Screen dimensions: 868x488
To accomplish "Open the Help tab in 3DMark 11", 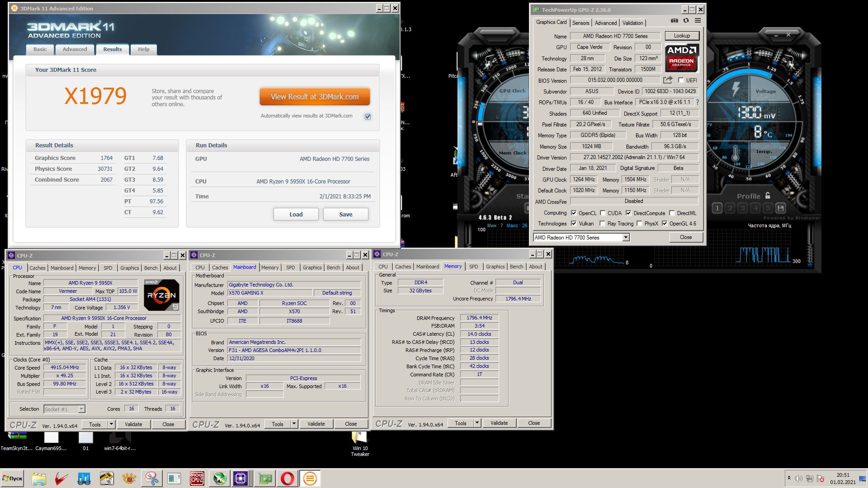I will point(143,49).
